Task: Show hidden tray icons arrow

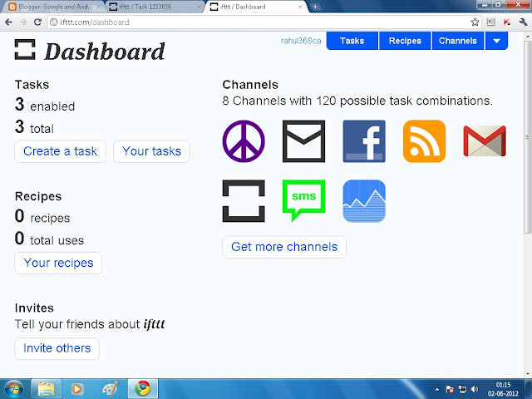Action: tap(437, 389)
